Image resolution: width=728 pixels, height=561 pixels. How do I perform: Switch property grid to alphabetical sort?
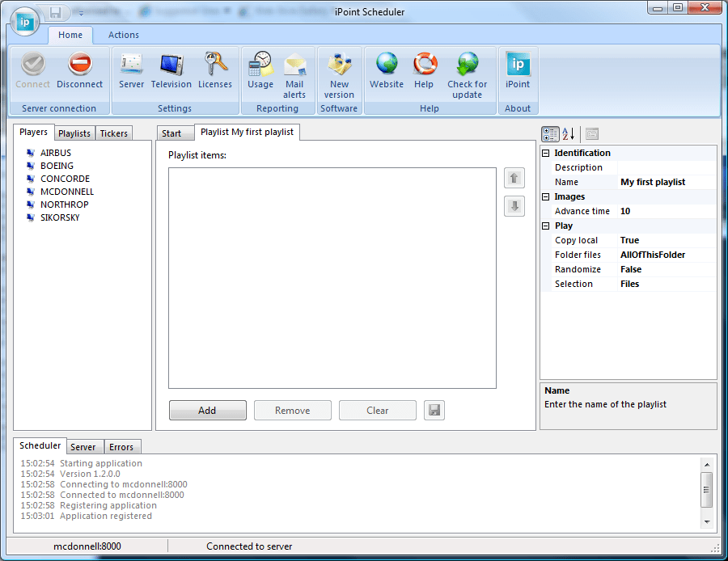568,134
